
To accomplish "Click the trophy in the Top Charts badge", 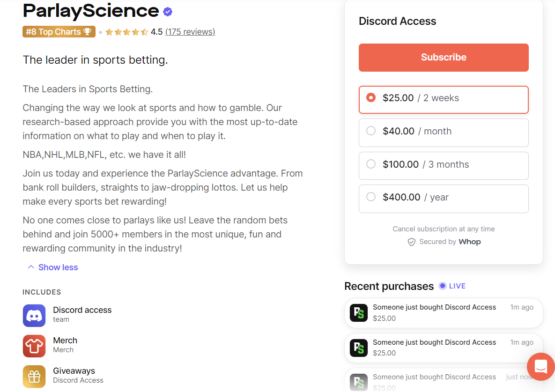I will [x=87, y=31].
